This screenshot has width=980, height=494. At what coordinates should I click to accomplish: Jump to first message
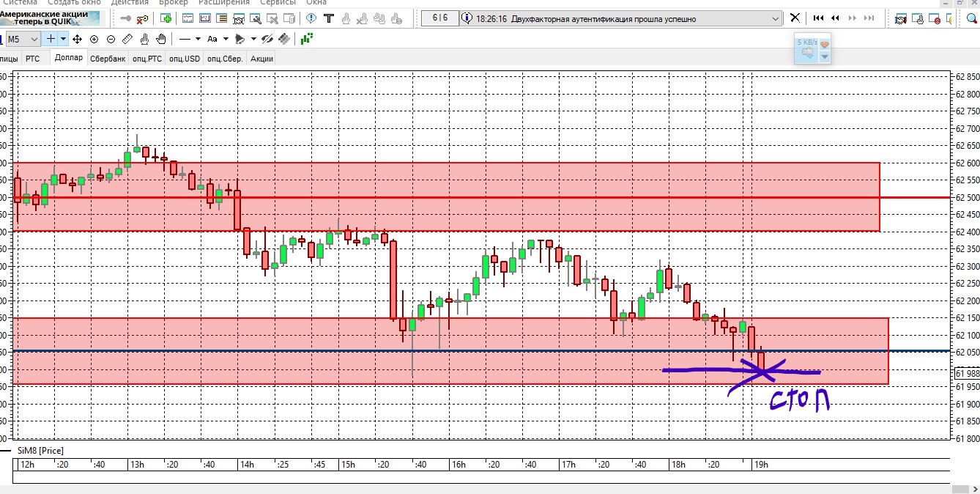click(x=818, y=18)
